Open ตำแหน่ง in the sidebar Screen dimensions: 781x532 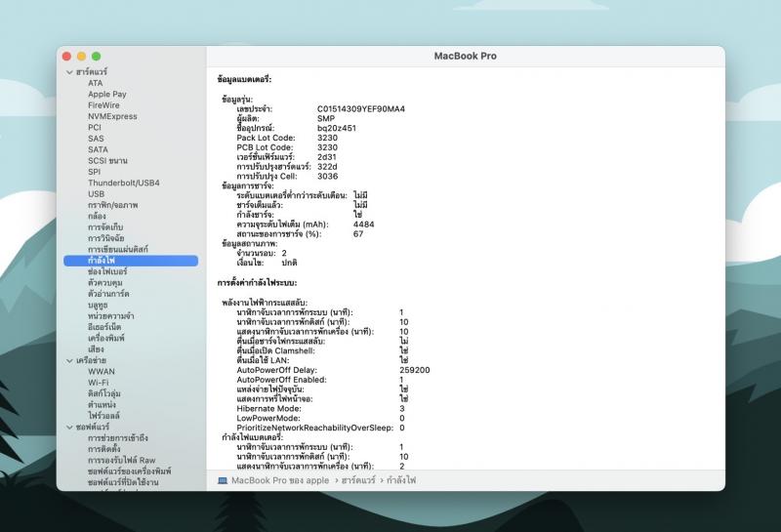pos(102,404)
